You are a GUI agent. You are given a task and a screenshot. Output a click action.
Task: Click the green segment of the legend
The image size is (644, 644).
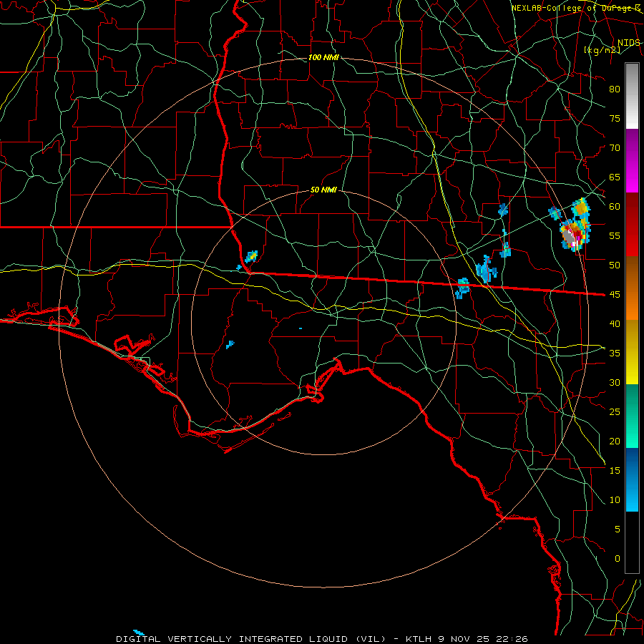click(632, 416)
